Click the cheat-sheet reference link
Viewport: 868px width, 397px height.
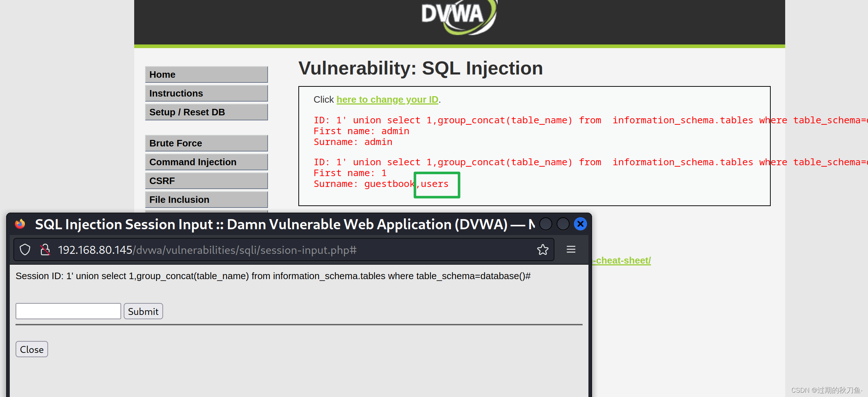click(x=622, y=260)
